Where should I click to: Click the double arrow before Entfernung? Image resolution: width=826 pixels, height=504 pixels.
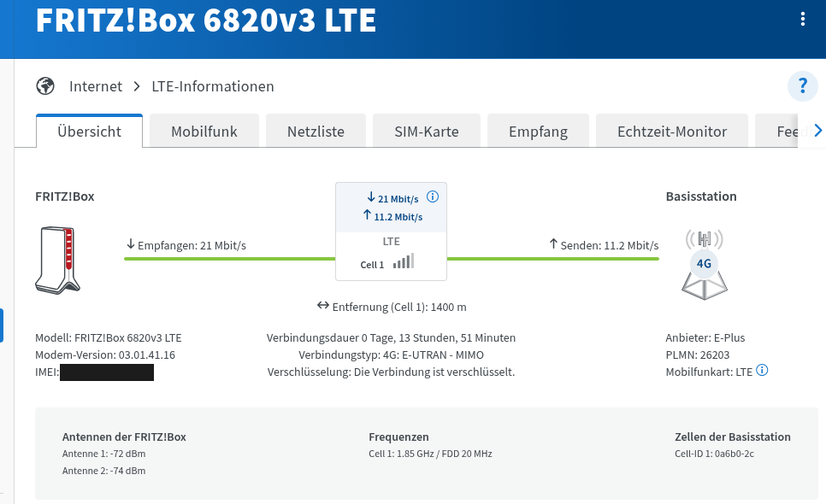(323, 306)
